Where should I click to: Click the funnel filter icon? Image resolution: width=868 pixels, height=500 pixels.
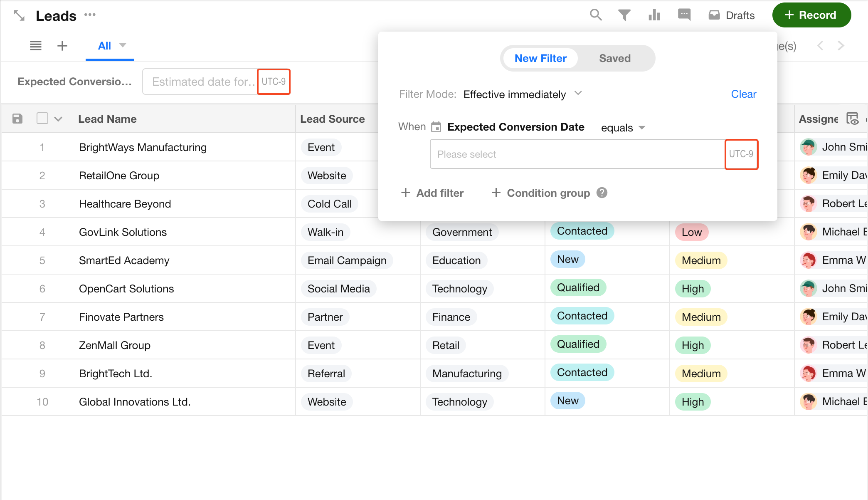point(624,15)
